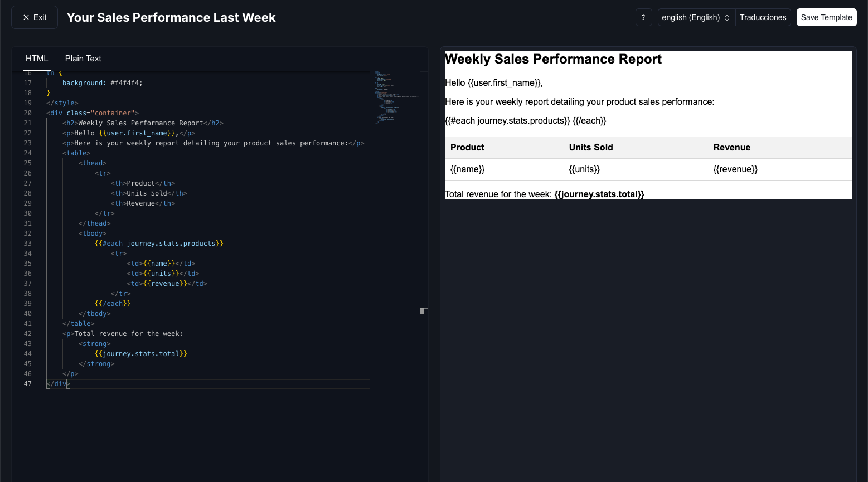Click the {{#each journey.stats.products}} code line
Viewport: 868px width, 482px height.
click(159, 244)
